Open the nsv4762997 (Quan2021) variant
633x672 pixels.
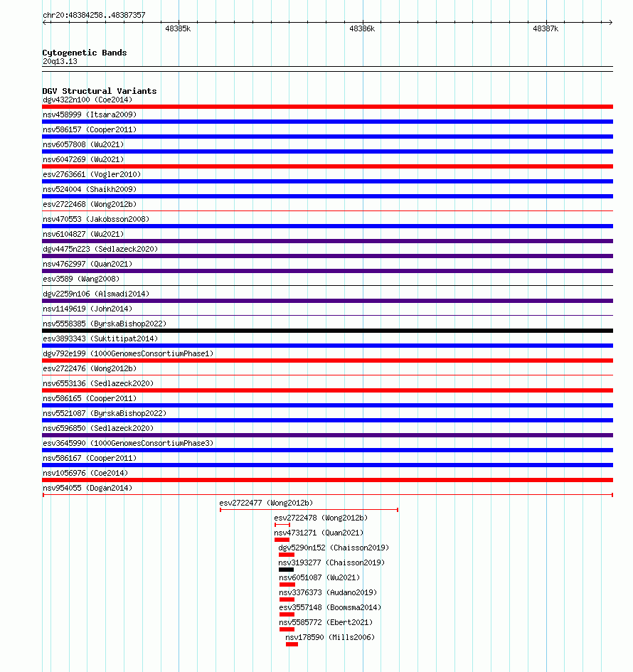click(87, 264)
